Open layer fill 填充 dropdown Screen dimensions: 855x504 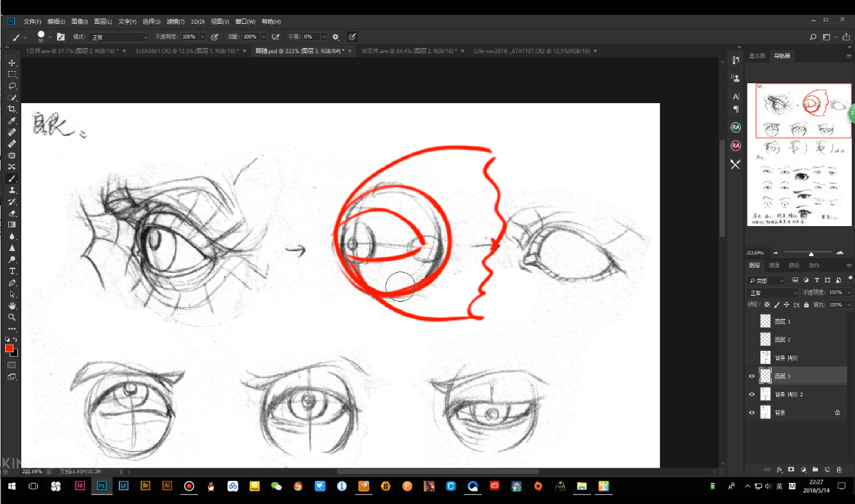849,305
